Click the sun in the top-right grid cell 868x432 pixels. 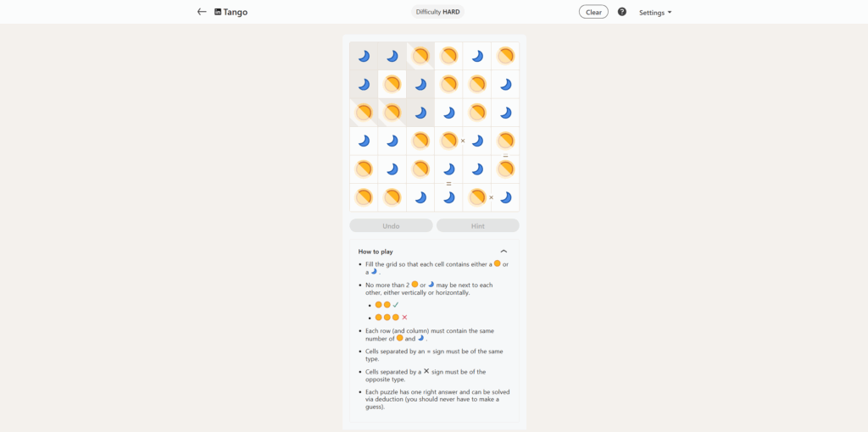505,56
